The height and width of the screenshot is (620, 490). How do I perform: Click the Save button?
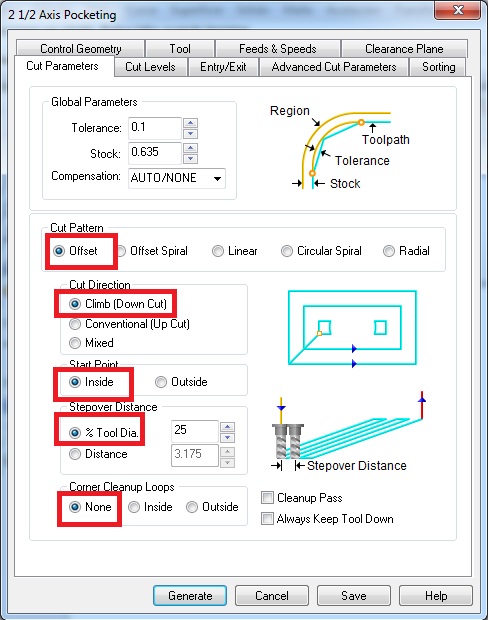(354, 595)
